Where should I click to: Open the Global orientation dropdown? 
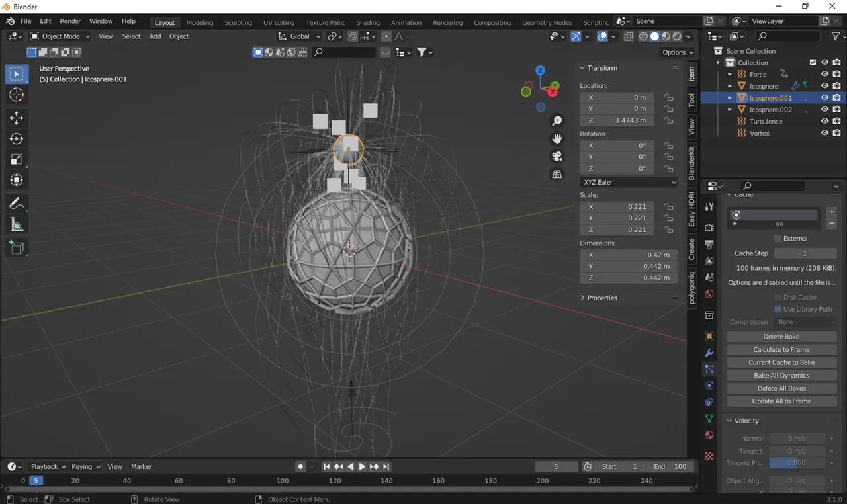point(299,36)
